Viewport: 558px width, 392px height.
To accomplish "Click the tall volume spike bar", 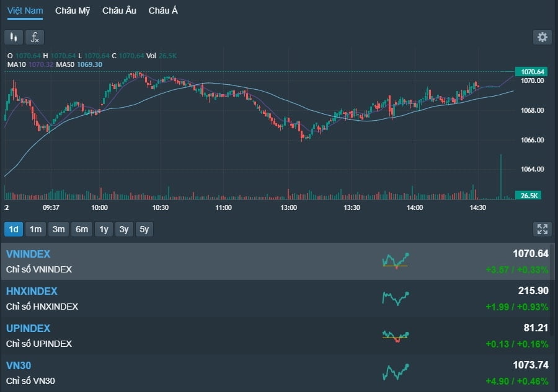I will tap(501, 176).
